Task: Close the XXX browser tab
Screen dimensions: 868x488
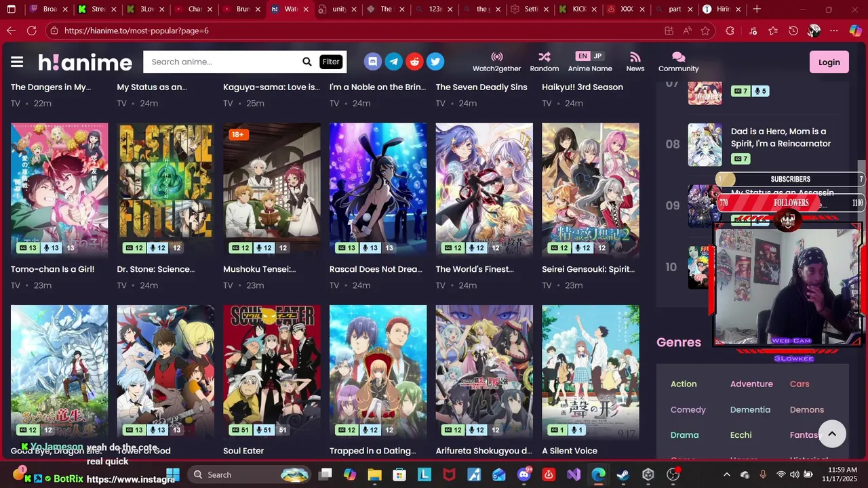Action: click(642, 9)
